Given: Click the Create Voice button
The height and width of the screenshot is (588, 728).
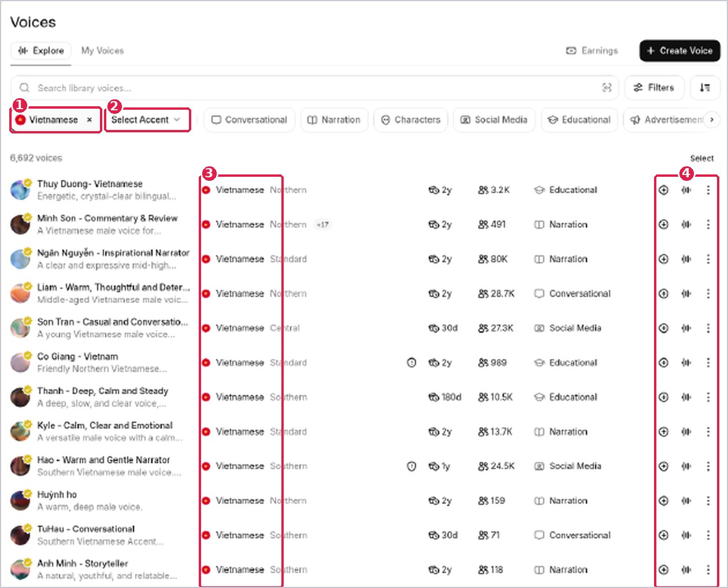Looking at the screenshot, I should 679,51.
